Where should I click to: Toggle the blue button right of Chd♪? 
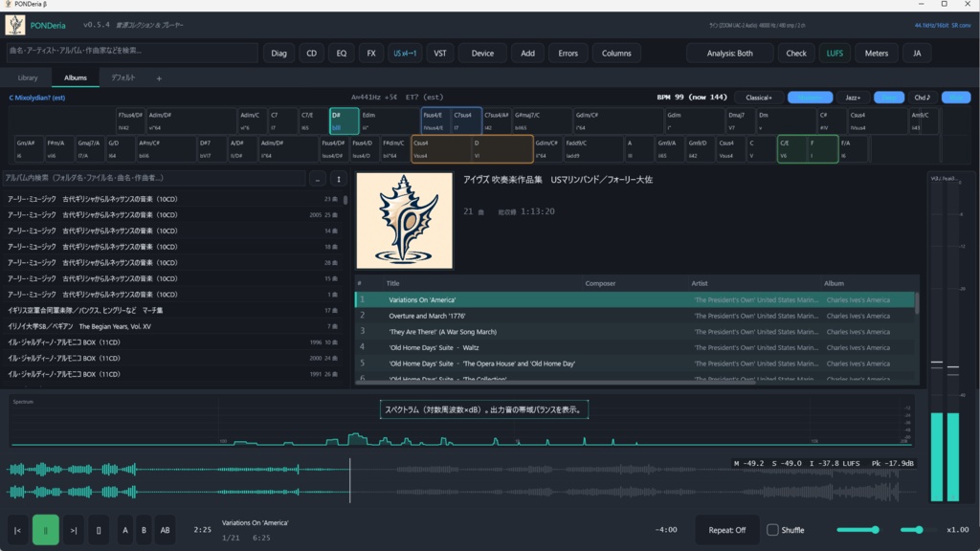[956, 98]
